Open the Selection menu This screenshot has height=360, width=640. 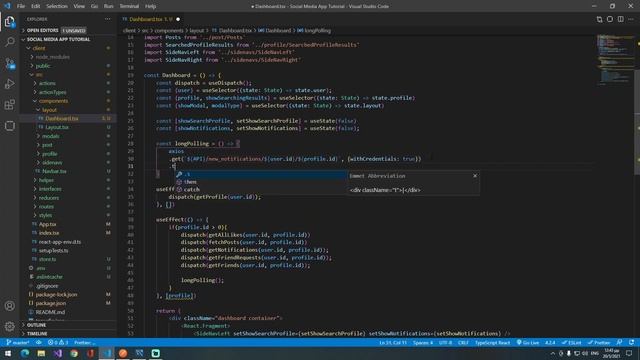click(57, 6)
